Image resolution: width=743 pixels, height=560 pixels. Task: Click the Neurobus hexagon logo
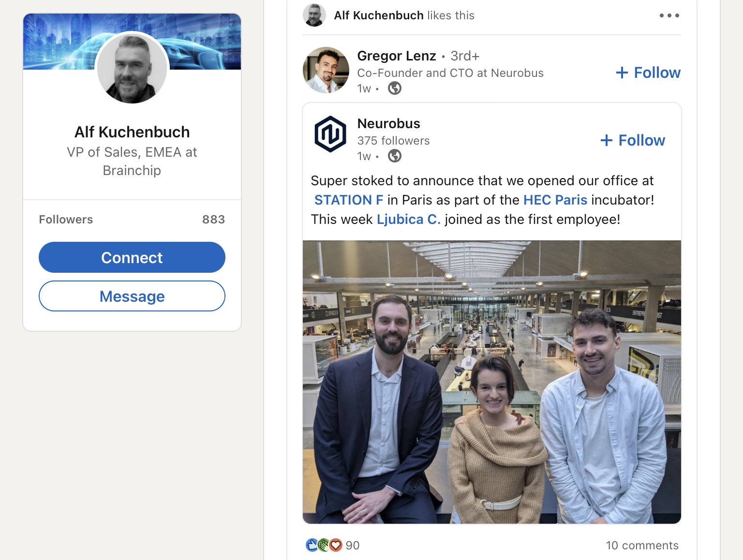[330, 134]
